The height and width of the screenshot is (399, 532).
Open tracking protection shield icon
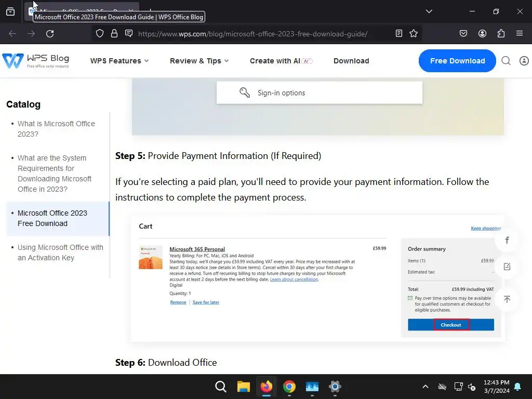point(99,34)
